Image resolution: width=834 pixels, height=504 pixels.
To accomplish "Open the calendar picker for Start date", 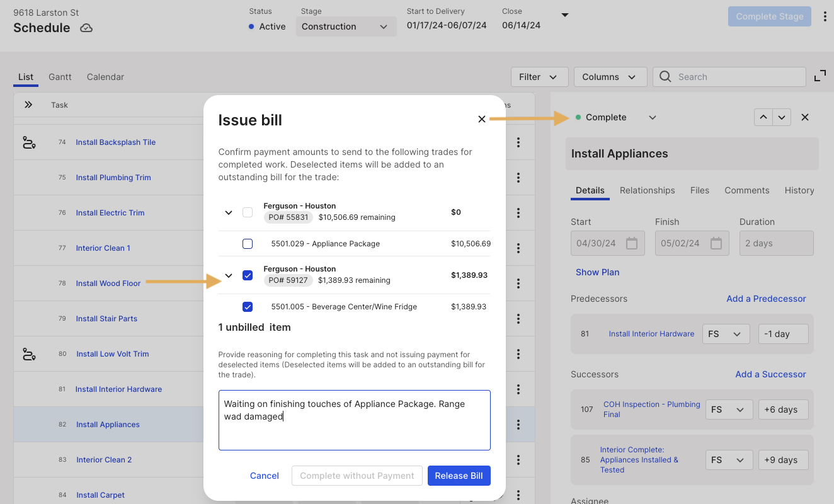I will coord(631,243).
